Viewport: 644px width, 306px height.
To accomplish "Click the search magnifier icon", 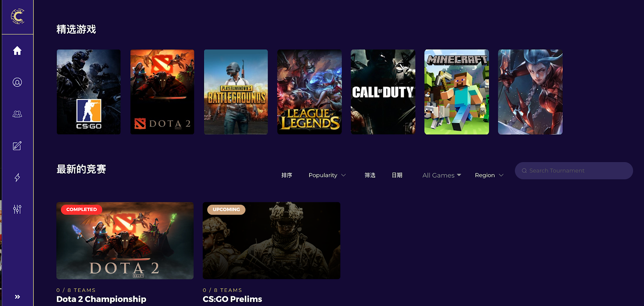I will pos(524,171).
